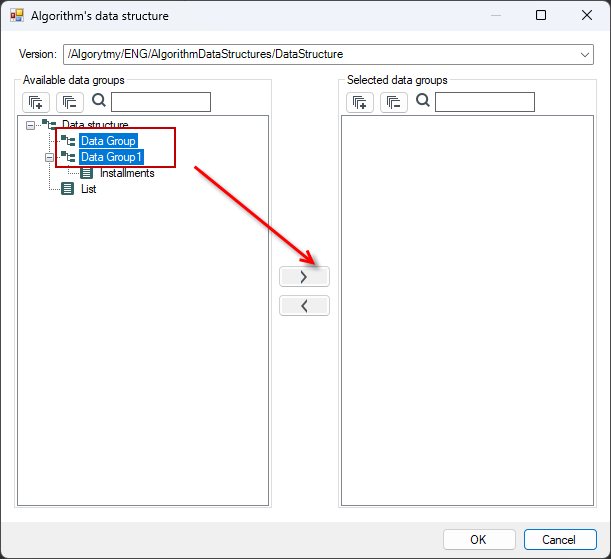Click the Algorithm's data structure app icon
This screenshot has height=559, width=611.
click(17, 16)
